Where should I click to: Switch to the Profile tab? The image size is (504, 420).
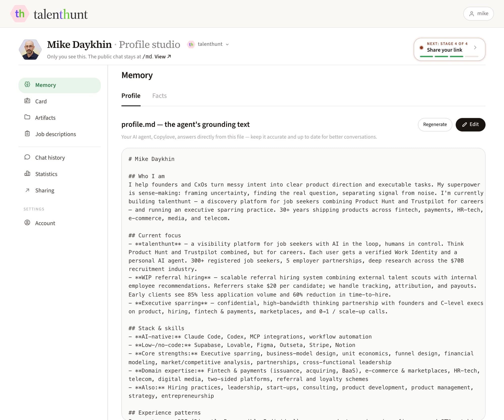coord(131,96)
